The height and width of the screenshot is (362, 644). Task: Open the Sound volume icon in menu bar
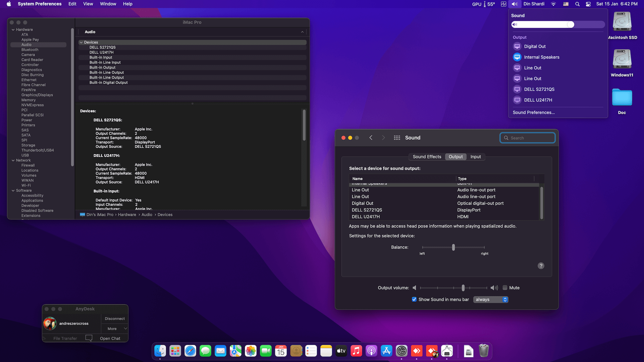pos(514,4)
